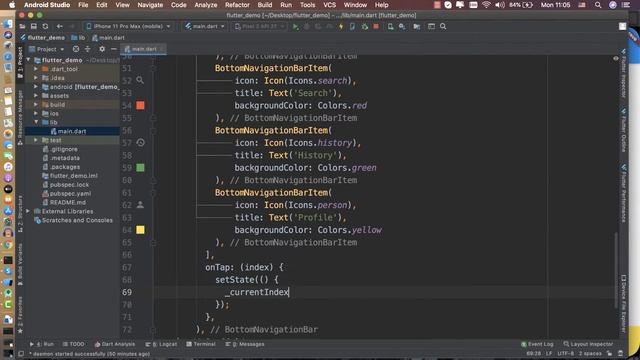Viewport: 640px width, 360px height.
Task: Click the Open file toolbar icon
Action: (x=22, y=26)
